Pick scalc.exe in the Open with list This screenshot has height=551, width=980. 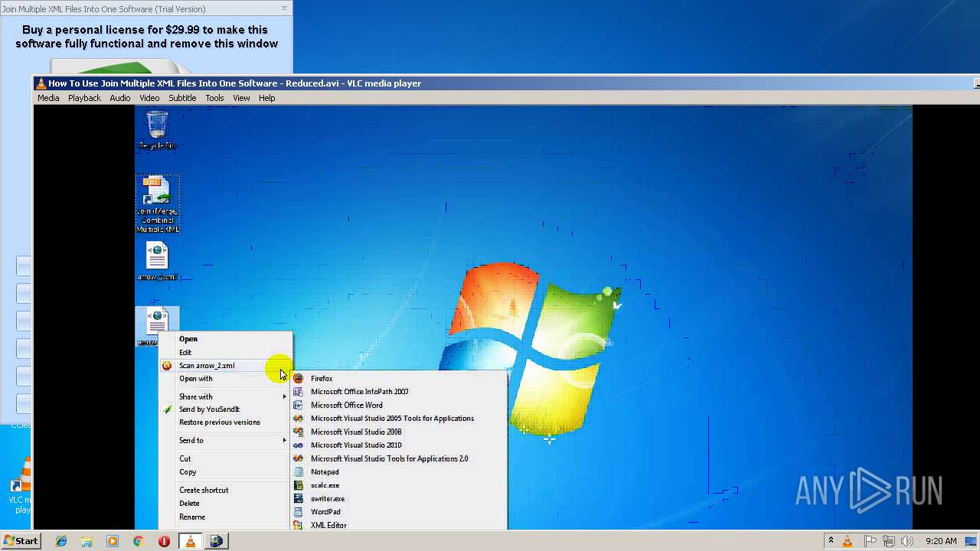[x=325, y=485]
